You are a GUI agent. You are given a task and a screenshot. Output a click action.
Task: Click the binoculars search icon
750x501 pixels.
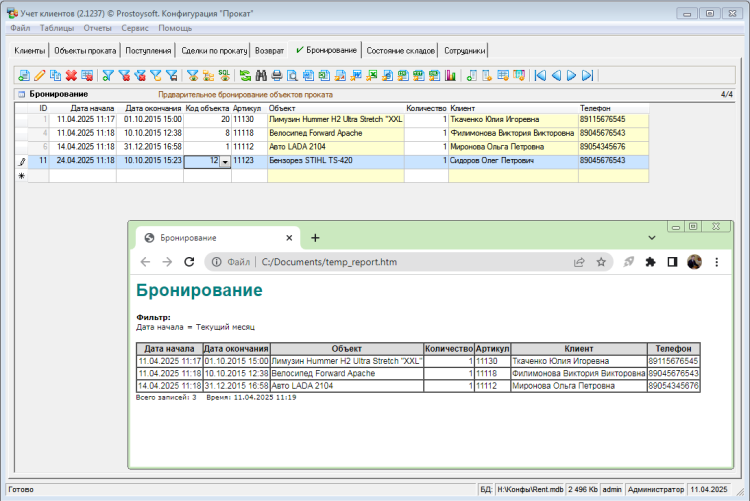(261, 75)
